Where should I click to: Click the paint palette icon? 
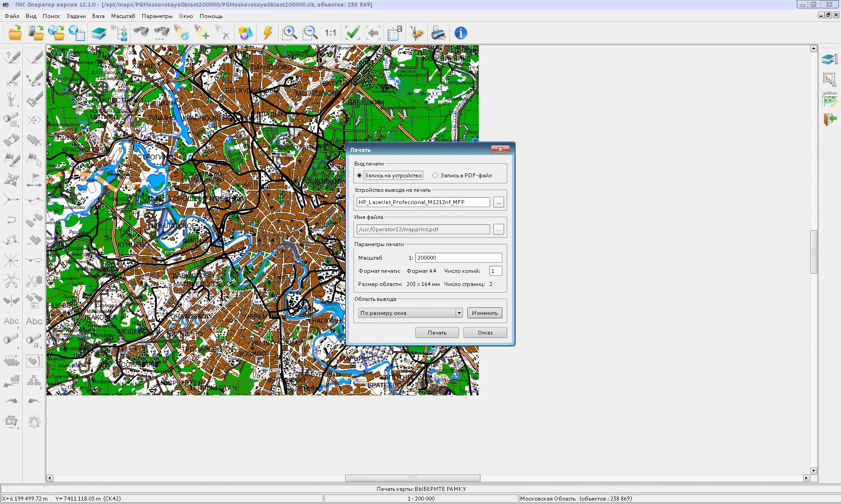click(x=417, y=33)
